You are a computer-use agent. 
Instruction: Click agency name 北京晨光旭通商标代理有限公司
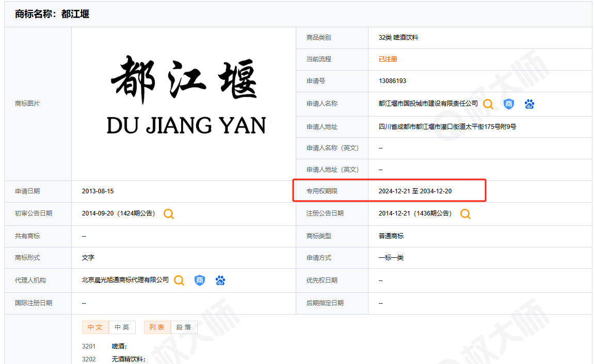click(125, 279)
